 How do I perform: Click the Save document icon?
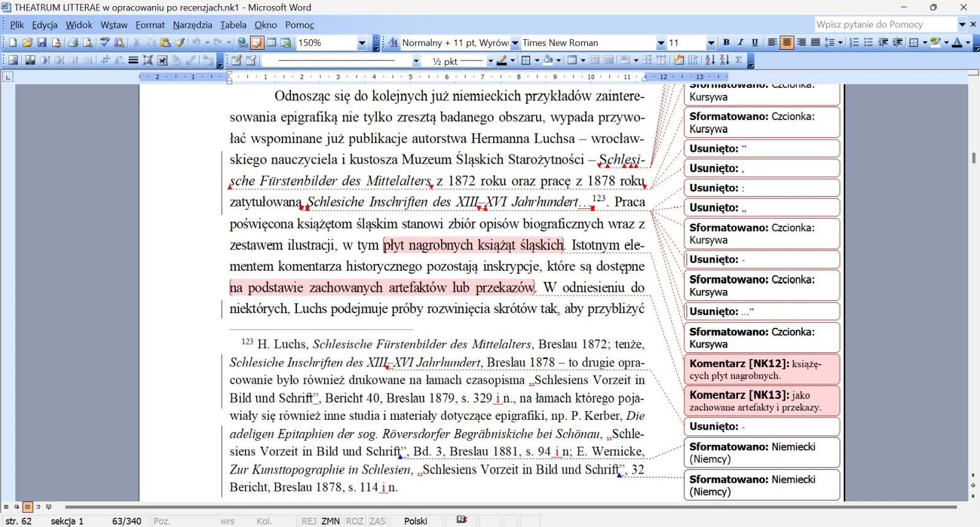pyautogui.click(x=42, y=43)
